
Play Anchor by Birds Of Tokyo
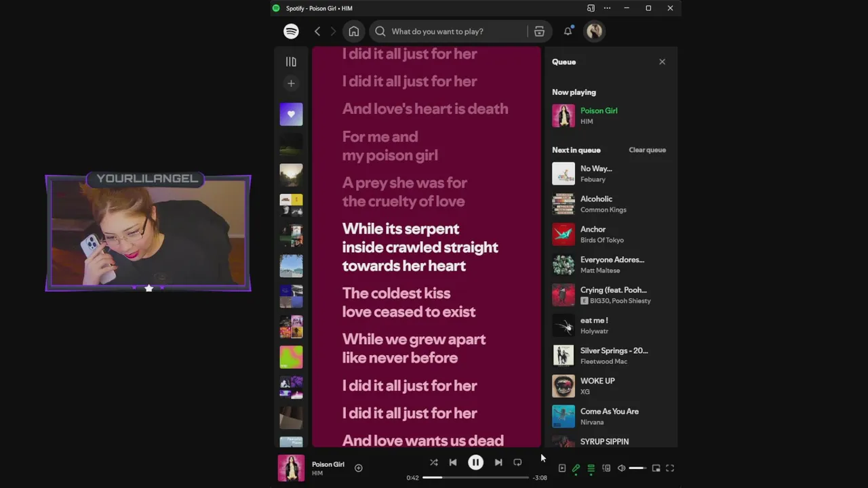point(610,235)
